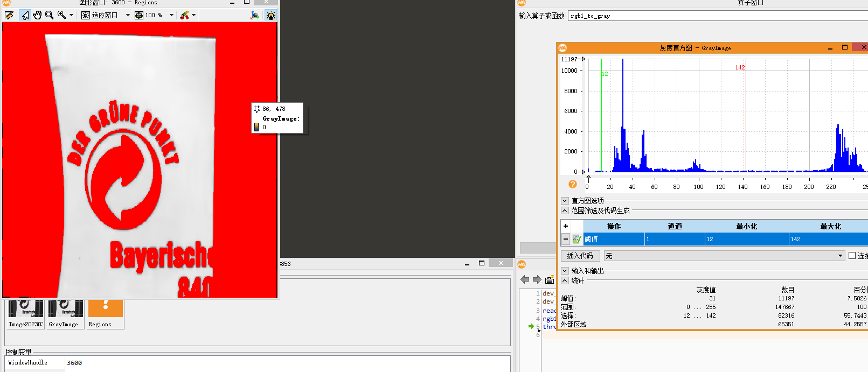
Task: Click the program window list icon
Action: coord(550,279)
